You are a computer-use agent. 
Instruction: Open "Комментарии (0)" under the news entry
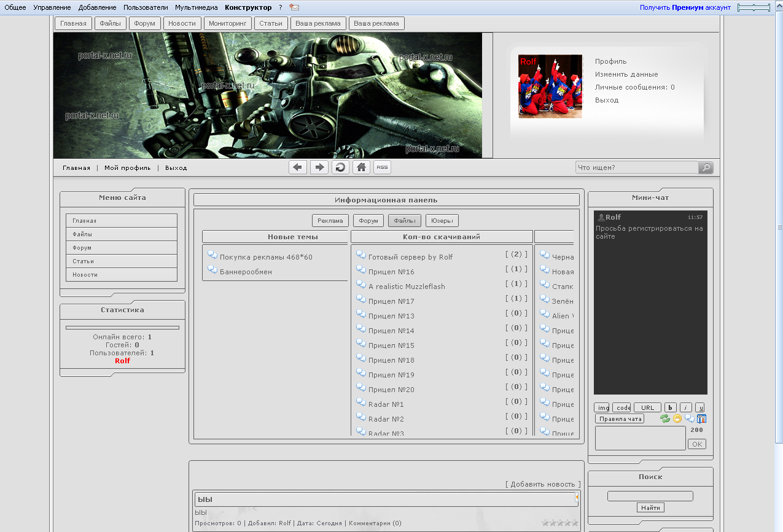tap(375, 523)
